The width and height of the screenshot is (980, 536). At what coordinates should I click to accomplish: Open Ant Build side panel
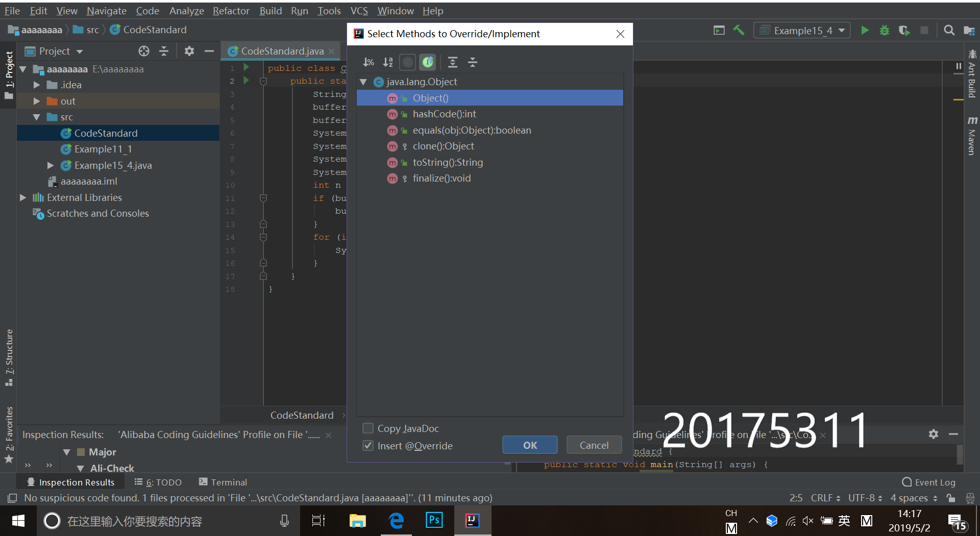click(x=972, y=73)
